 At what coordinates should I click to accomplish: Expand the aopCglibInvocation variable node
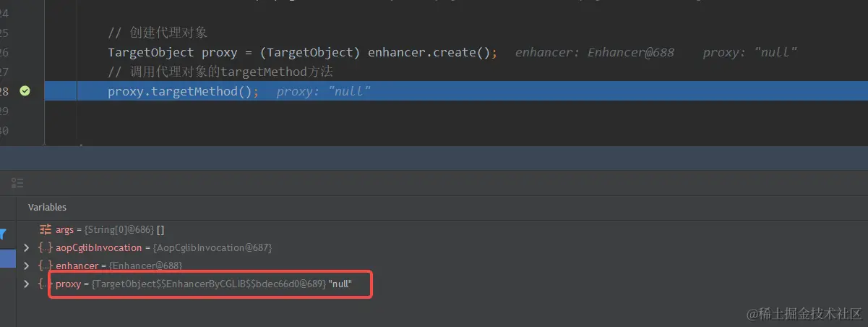coord(27,247)
